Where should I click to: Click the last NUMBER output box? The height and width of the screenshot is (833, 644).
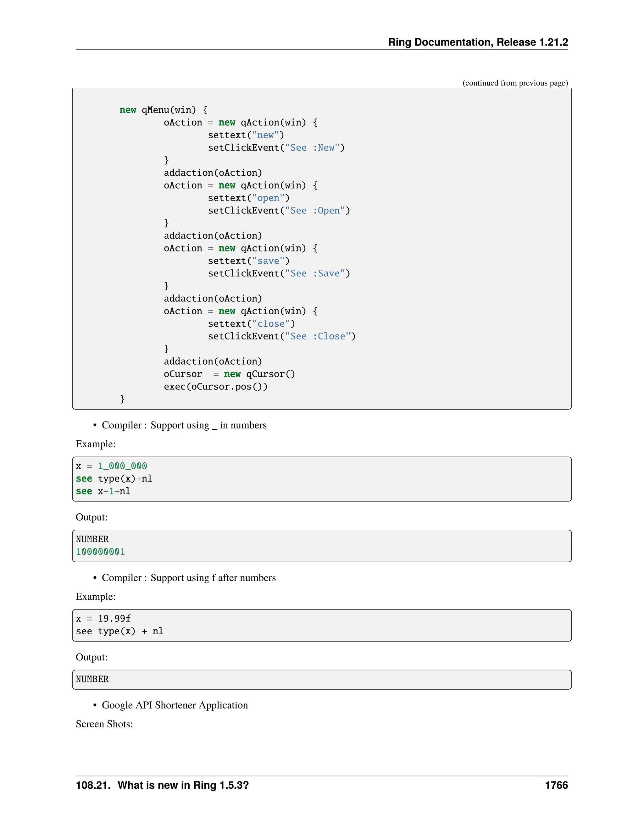pos(321,679)
